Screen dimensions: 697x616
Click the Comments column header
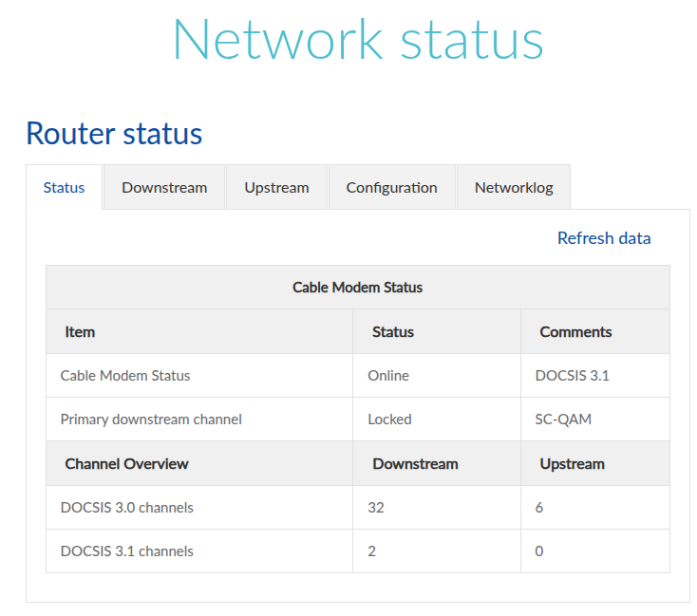click(575, 331)
